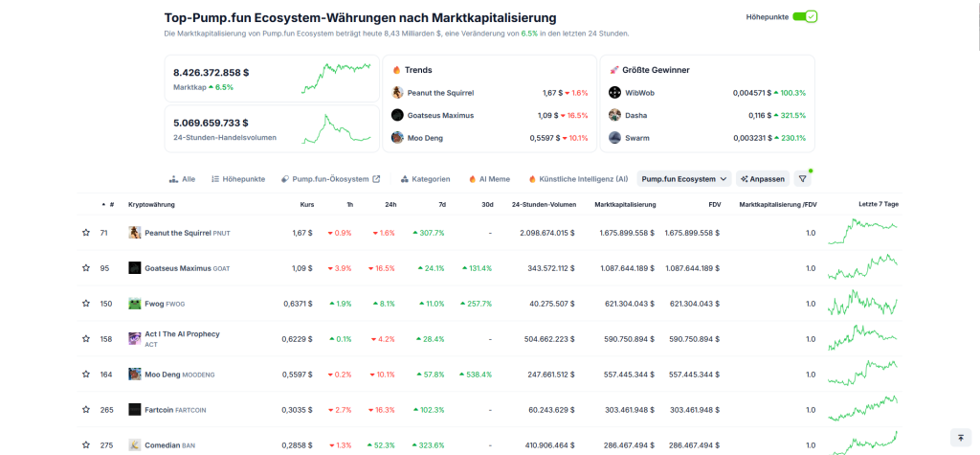This screenshot has width=980, height=455.
Task: Click the Fartcoin logo
Action: [134, 409]
